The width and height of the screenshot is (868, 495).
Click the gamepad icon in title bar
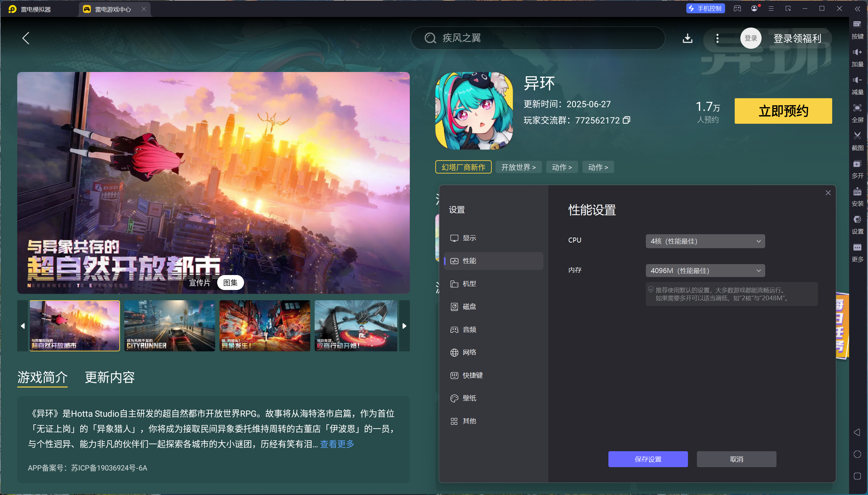tap(737, 9)
